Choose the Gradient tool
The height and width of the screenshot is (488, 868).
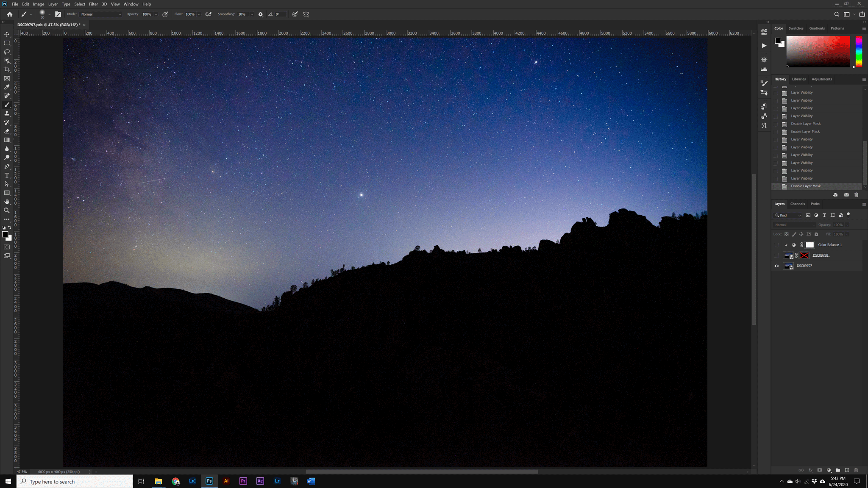point(7,140)
